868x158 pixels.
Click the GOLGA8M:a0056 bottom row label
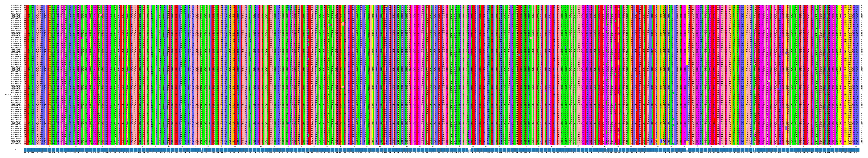coord(17,144)
